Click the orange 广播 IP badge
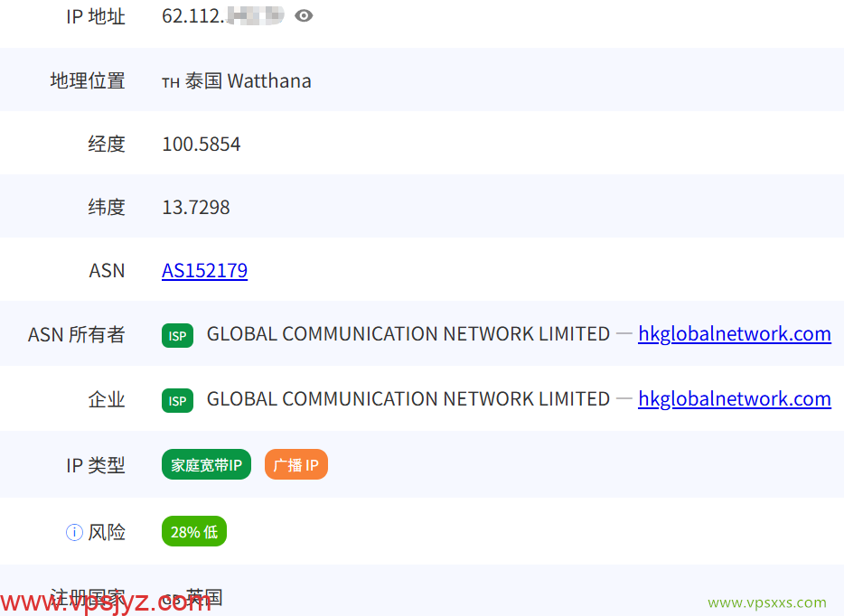This screenshot has height=616, width=844. click(295, 463)
